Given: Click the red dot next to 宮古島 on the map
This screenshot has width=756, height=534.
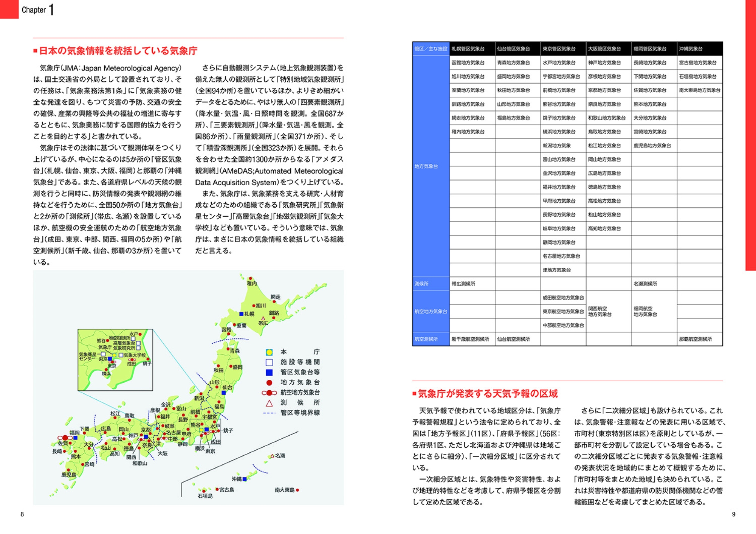Looking at the screenshot, I should pyautogui.click(x=217, y=489).
